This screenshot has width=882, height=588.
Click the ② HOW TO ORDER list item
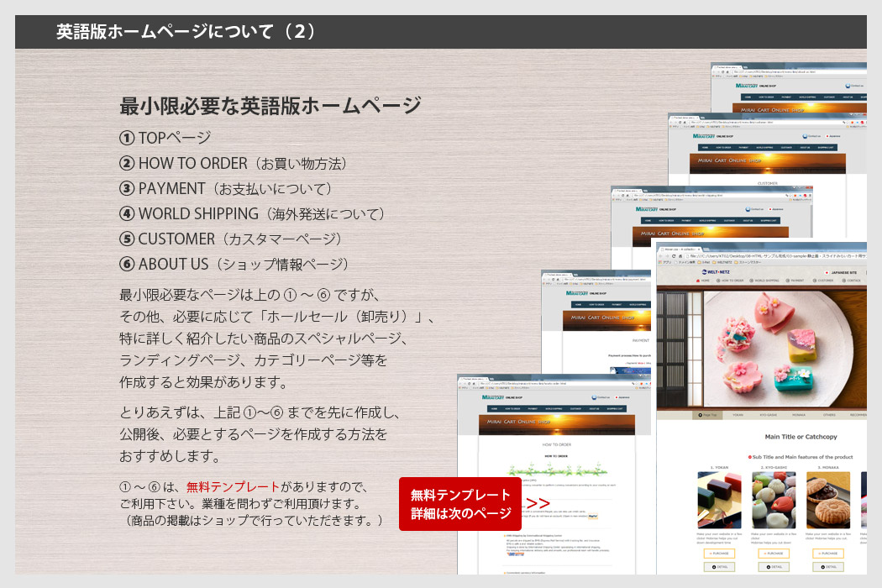pyautogui.click(x=234, y=163)
